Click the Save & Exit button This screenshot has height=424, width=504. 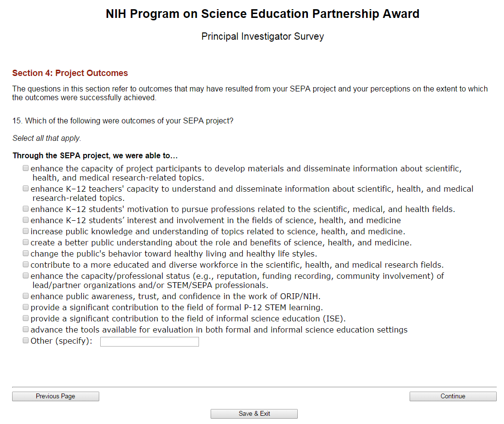(x=254, y=414)
